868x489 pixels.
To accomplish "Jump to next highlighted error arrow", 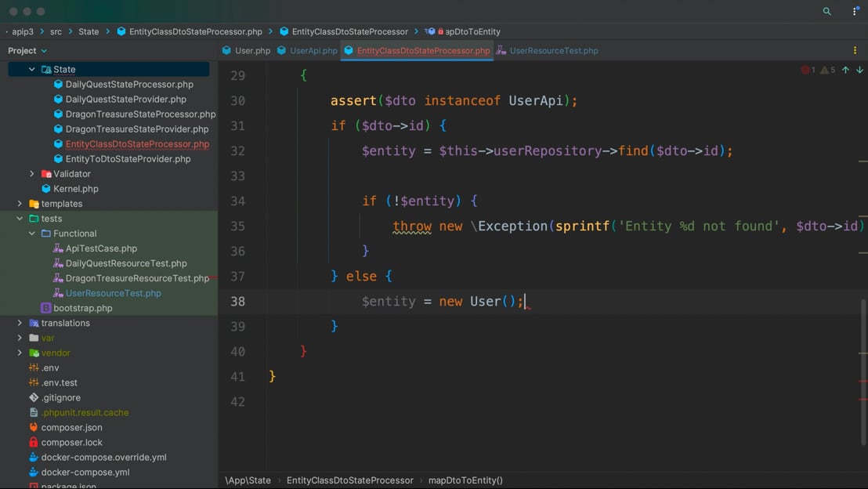I will [x=859, y=70].
